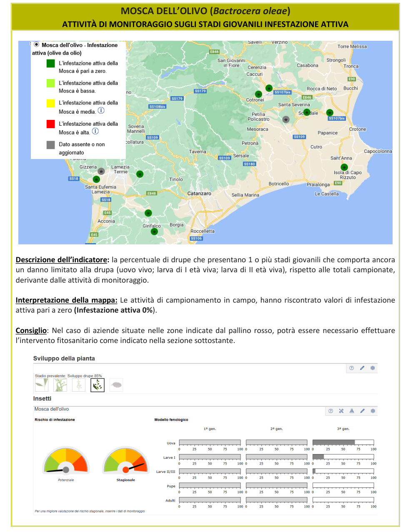Viewport: 408px width, 532px height.
Task: Click green map marker beside Cotronei
Action: tap(258, 94)
